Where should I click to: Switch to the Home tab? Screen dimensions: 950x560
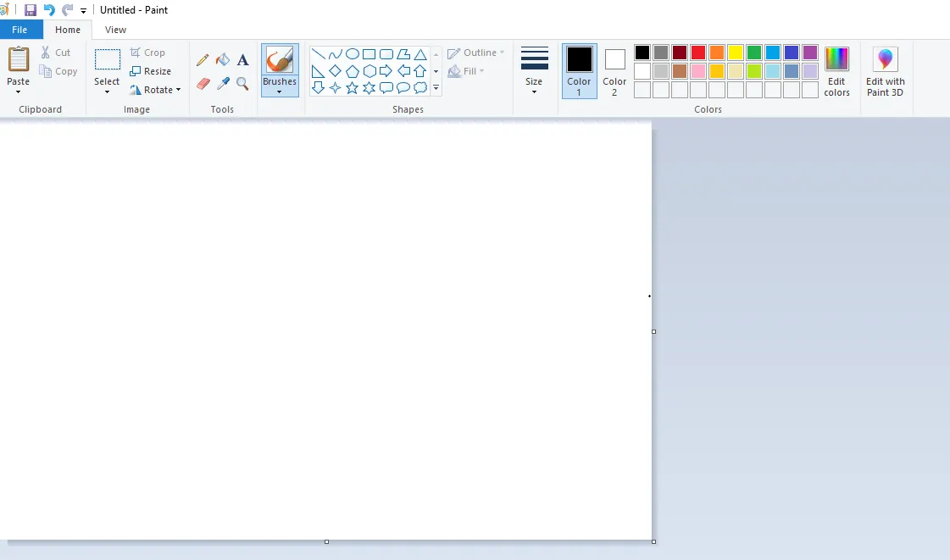point(68,30)
